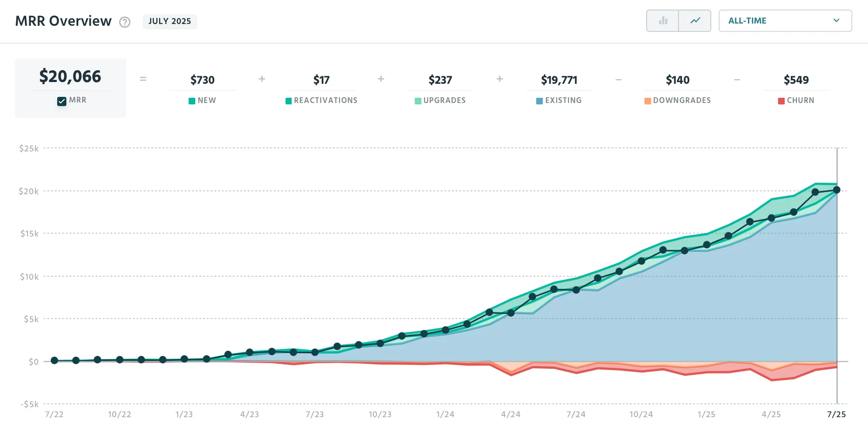This screenshot has width=868, height=439.
Task: Expand time range using chevron arrow
Action: point(836,21)
